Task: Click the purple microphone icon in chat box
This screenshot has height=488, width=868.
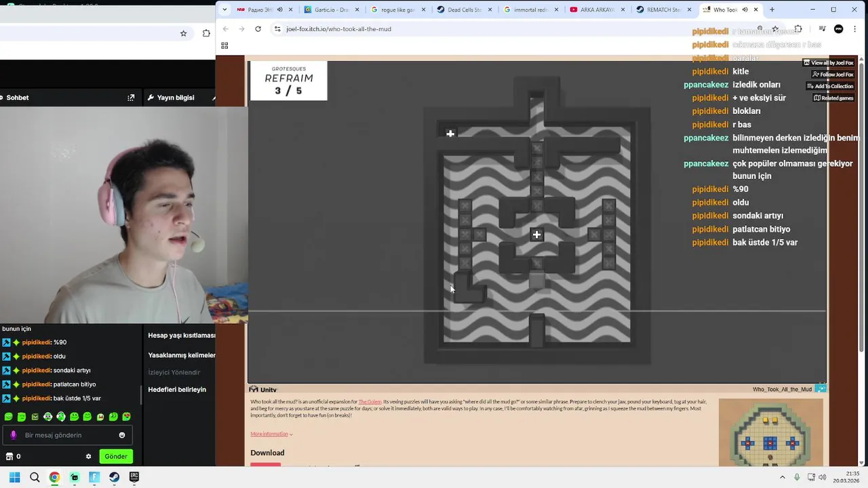Action: click(13, 435)
